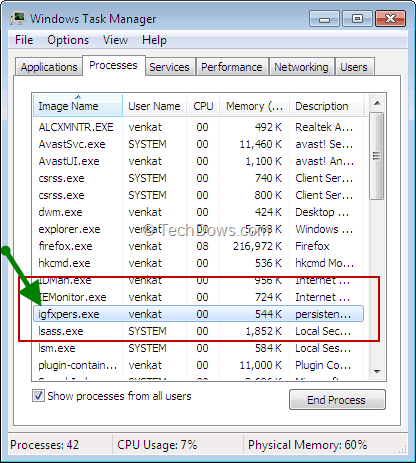Screen dimensions: 416x463
Task: Select the lsm.exe process
Action: 198,348
